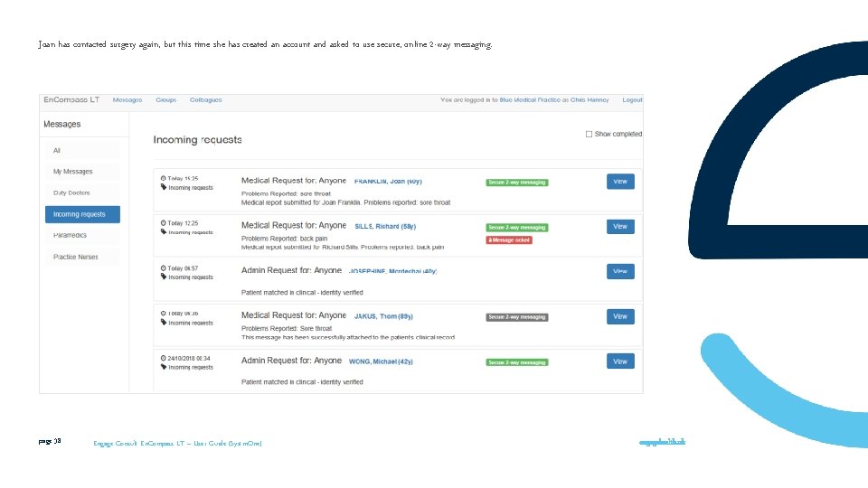This screenshot has width=868, height=488.
Task: Click the Chris Hanney user name link
Action: [590, 100]
